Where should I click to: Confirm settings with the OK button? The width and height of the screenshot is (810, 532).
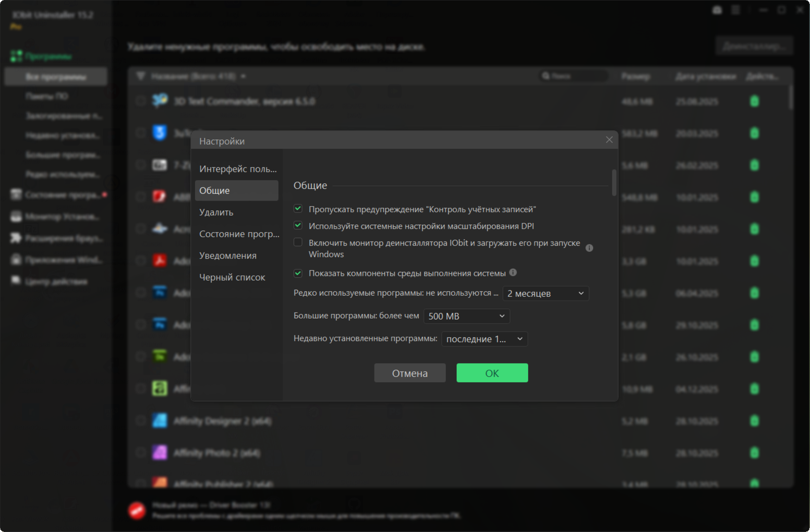click(x=492, y=373)
